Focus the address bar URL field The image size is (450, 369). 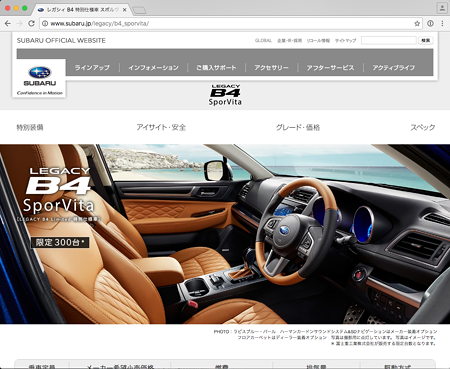click(x=230, y=24)
